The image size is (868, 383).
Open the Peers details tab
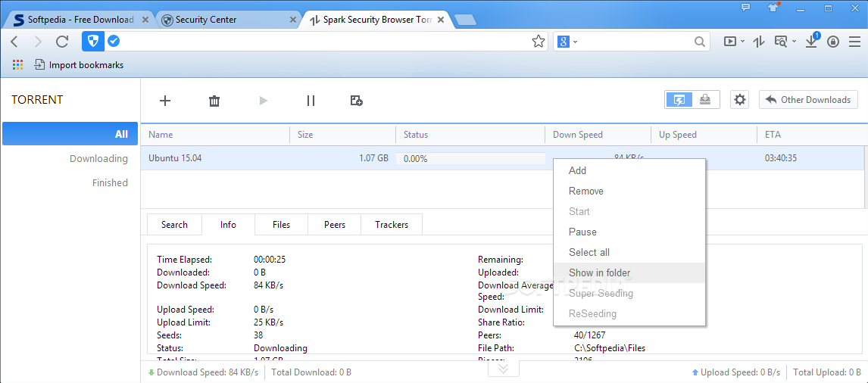(x=334, y=225)
